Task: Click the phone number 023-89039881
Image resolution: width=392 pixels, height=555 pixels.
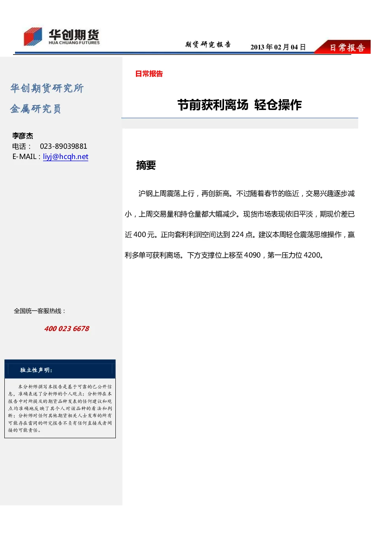Action: pyautogui.click(x=64, y=146)
